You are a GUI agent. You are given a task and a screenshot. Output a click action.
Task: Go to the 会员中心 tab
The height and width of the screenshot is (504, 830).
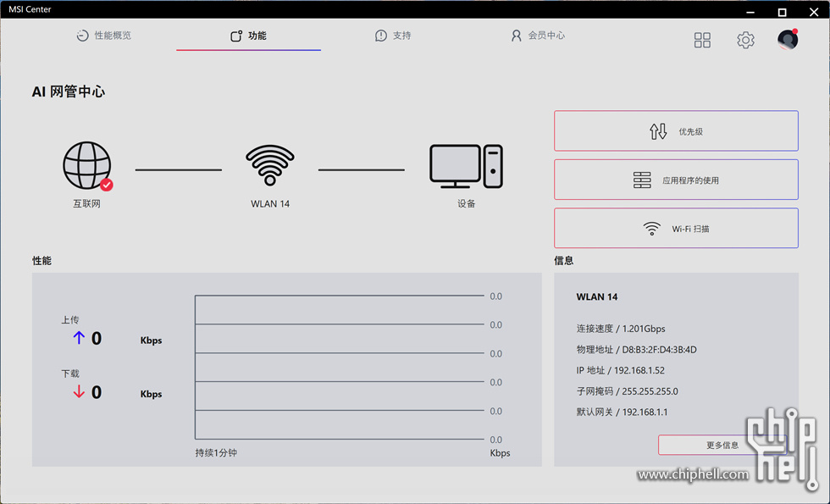point(538,36)
